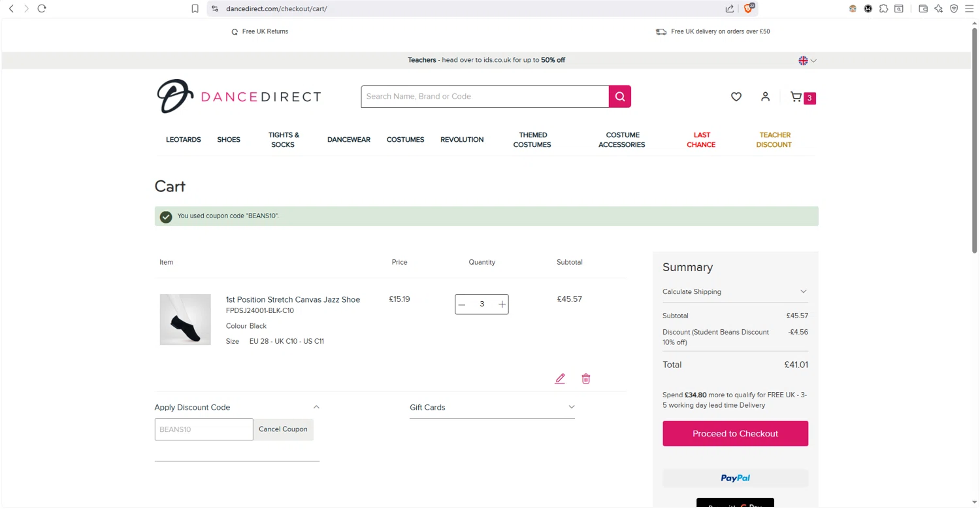980x509 pixels.
Task: Open the Leo AI sparkle icon
Action: (x=939, y=8)
